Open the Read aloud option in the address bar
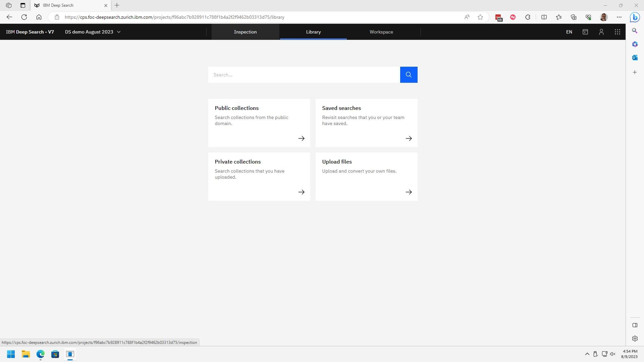 [x=467, y=17]
